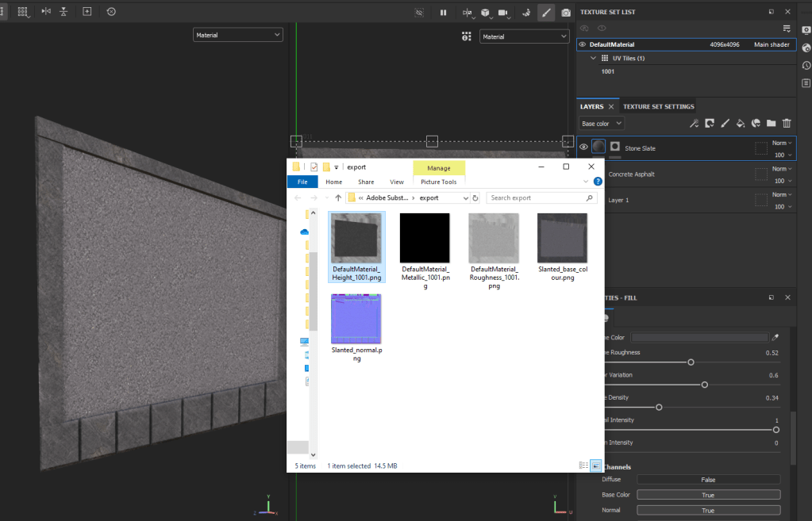Open the smart material wand icon
Viewport: 812px width, 521px height.
coord(694,124)
